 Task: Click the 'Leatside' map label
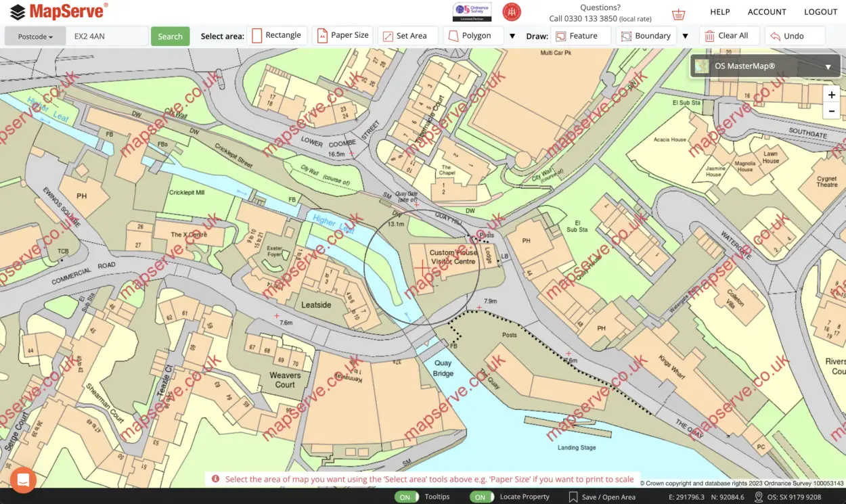coord(316,305)
